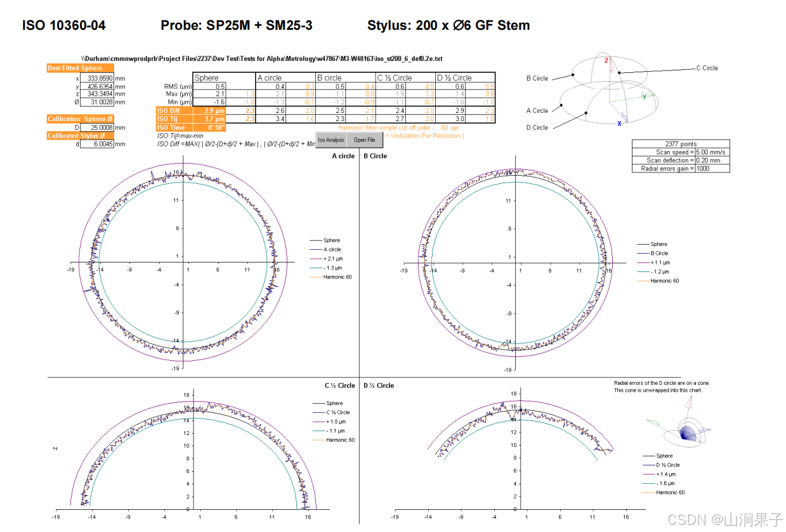Click the Max (µm) row label
The width and height of the screenshot is (786, 532).
pyautogui.click(x=178, y=94)
